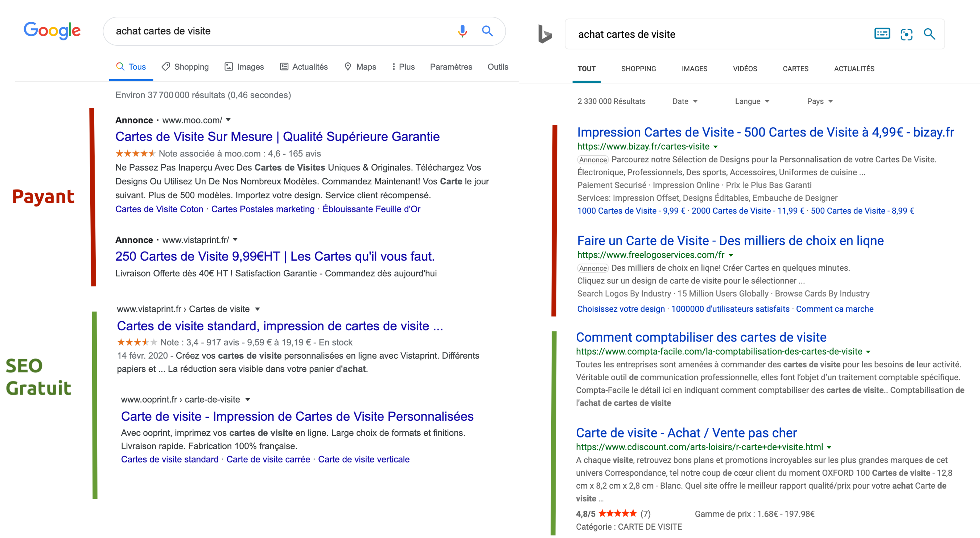Switch to Bing VIDÉOS tab

[x=745, y=69]
